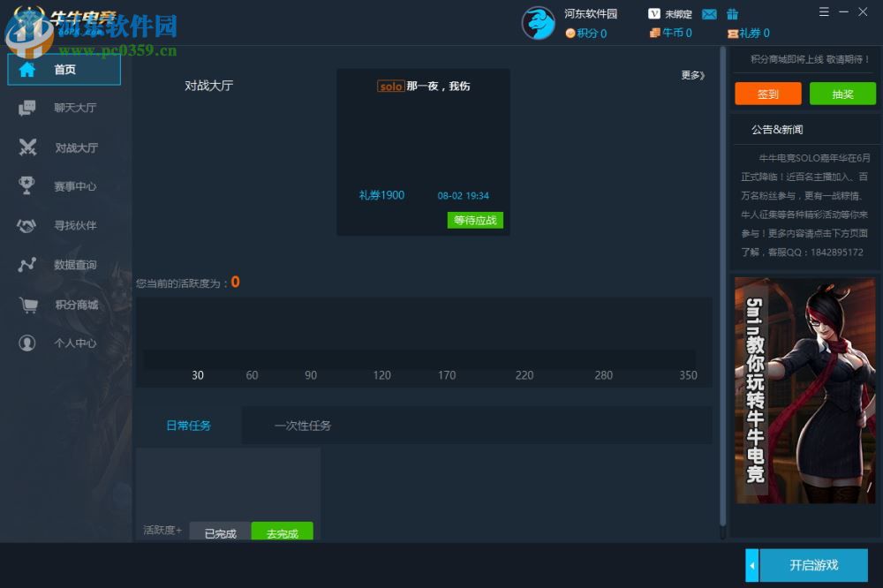Click activity milestone 350 on progress bar
Screen dimensions: 883x588
click(x=688, y=375)
